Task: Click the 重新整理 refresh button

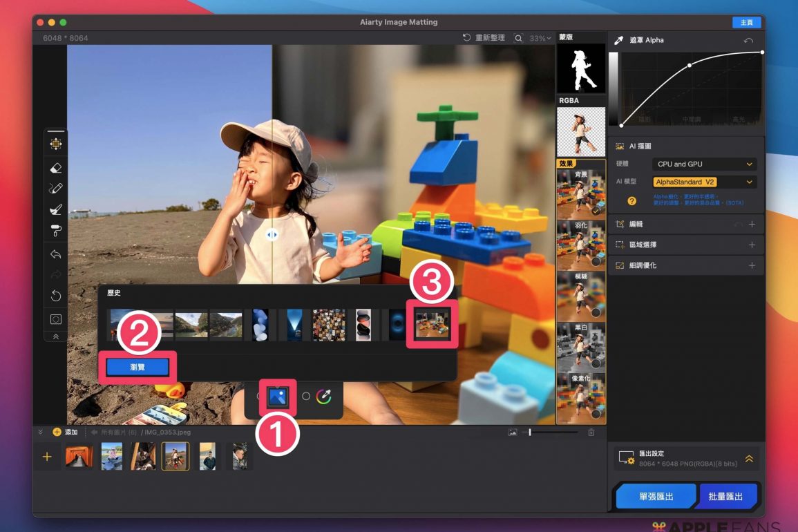Action: pos(484,38)
